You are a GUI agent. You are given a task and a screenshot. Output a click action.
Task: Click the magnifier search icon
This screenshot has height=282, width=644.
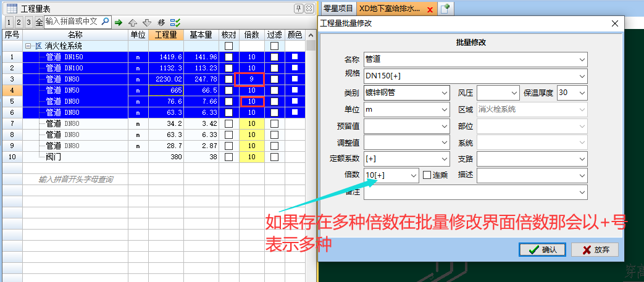[x=105, y=22]
